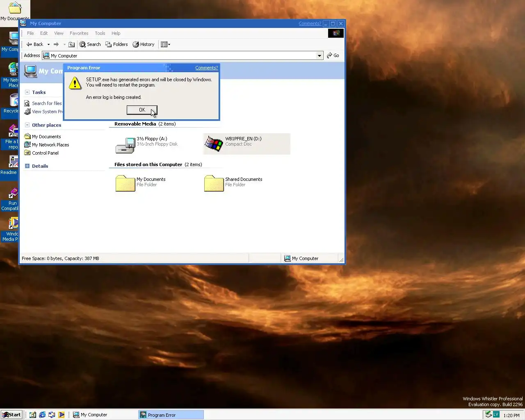Switch to Program Error taskbar button

pyautogui.click(x=171, y=415)
